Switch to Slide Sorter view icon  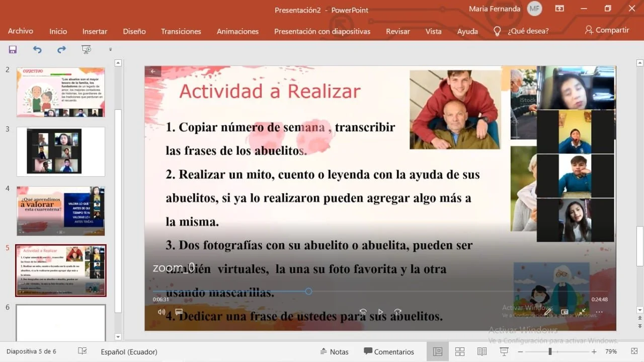pos(460,351)
